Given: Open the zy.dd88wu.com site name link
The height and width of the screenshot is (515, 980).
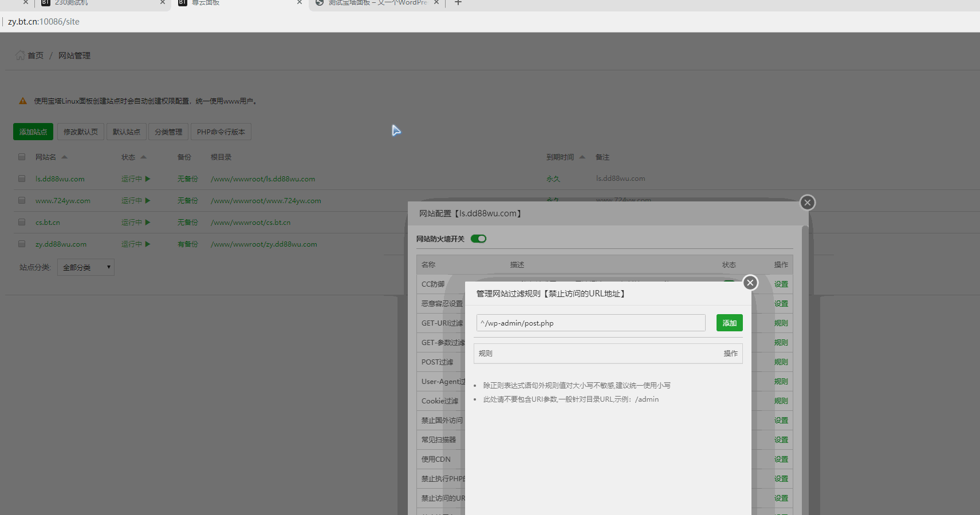Looking at the screenshot, I should (61, 244).
